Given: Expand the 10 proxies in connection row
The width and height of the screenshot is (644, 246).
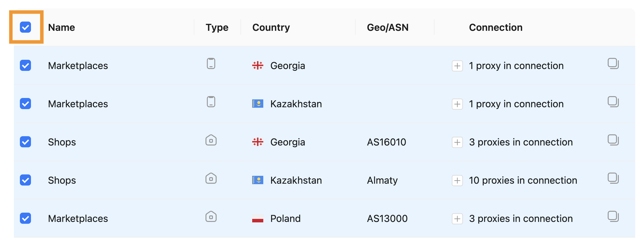Looking at the screenshot, I should [457, 180].
